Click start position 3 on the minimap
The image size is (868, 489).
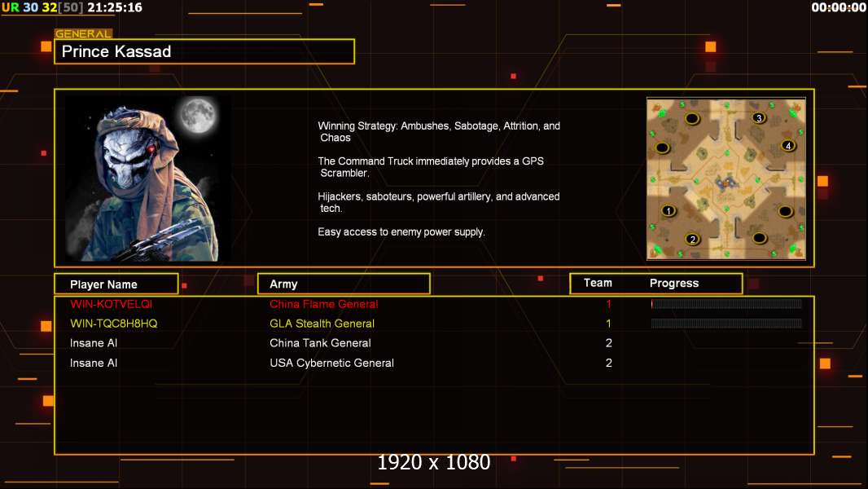pyautogui.click(x=759, y=117)
